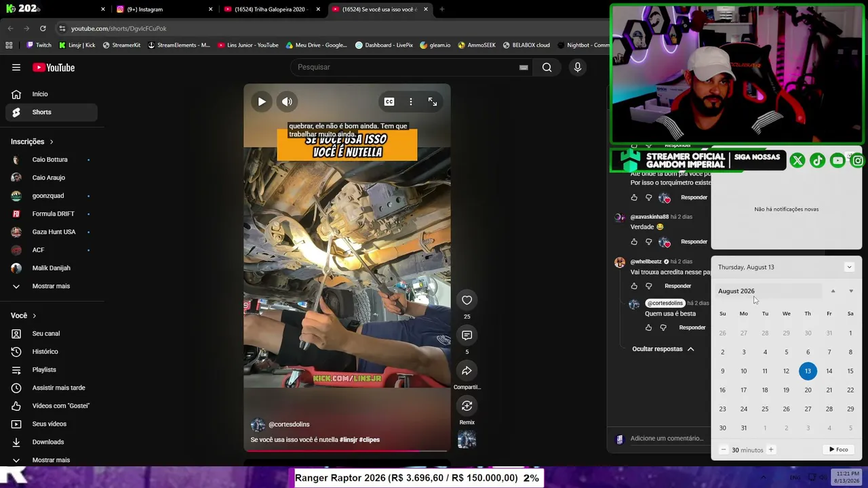Open the Caio Bottura subscription
868x488 pixels.
(x=52, y=160)
